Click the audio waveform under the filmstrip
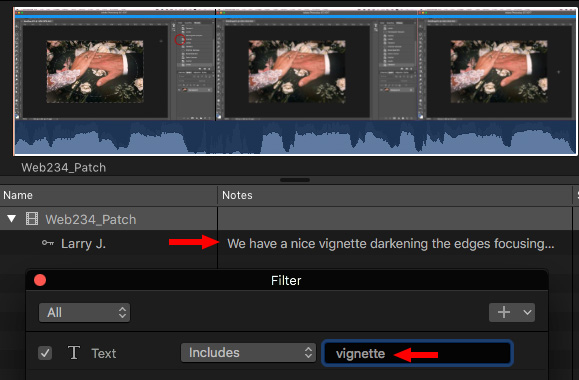Viewport: 579px width, 380px height. coord(295,137)
